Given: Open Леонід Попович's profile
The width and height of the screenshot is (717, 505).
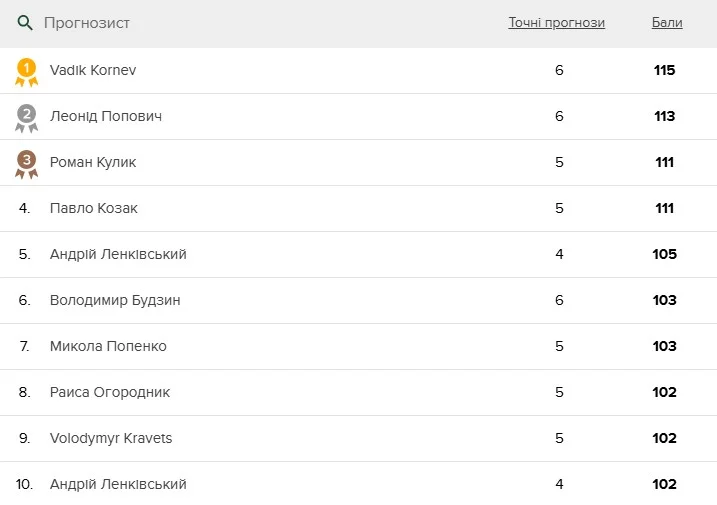Looking at the screenshot, I should pyautogui.click(x=106, y=117).
